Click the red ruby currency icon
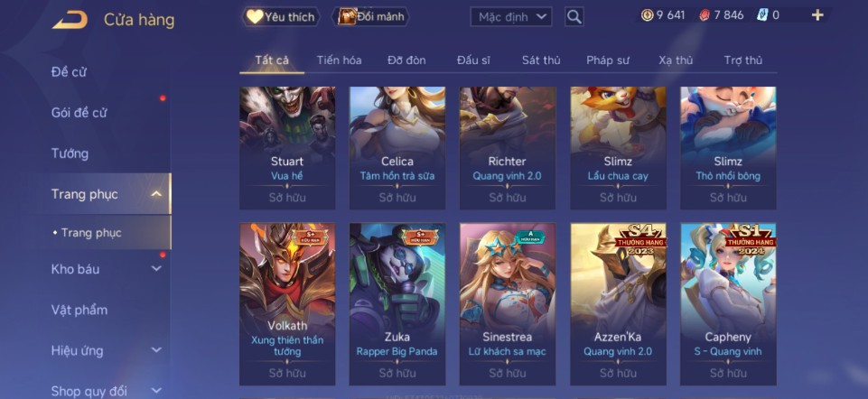The width and height of the screenshot is (868, 399). tap(705, 15)
